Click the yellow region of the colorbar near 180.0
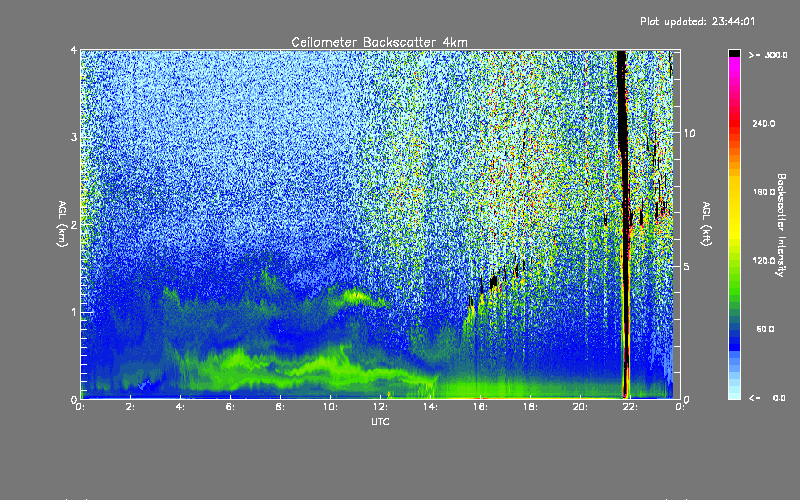This screenshot has width=800, height=500. point(734,192)
